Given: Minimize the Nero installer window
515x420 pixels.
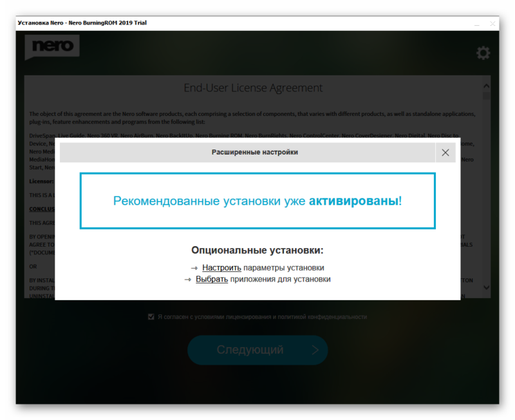Looking at the screenshot, I should click(476, 24).
